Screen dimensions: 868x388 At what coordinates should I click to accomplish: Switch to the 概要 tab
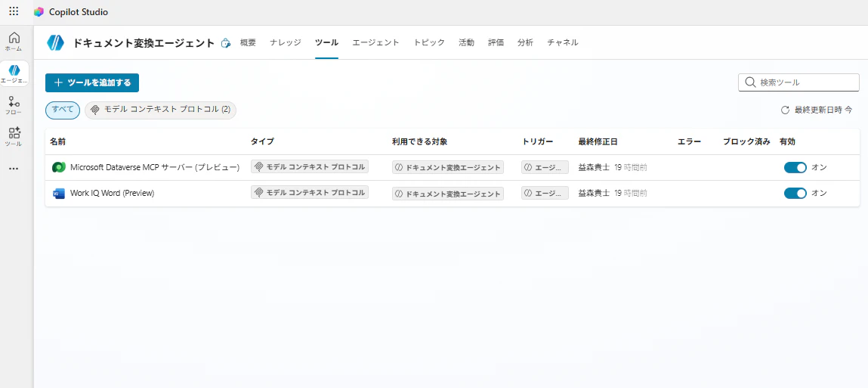tap(248, 42)
